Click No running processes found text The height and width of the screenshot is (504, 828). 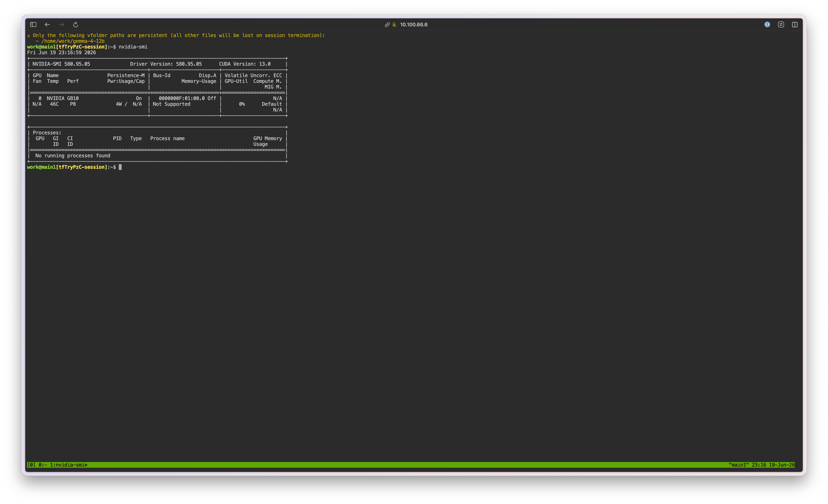click(73, 155)
